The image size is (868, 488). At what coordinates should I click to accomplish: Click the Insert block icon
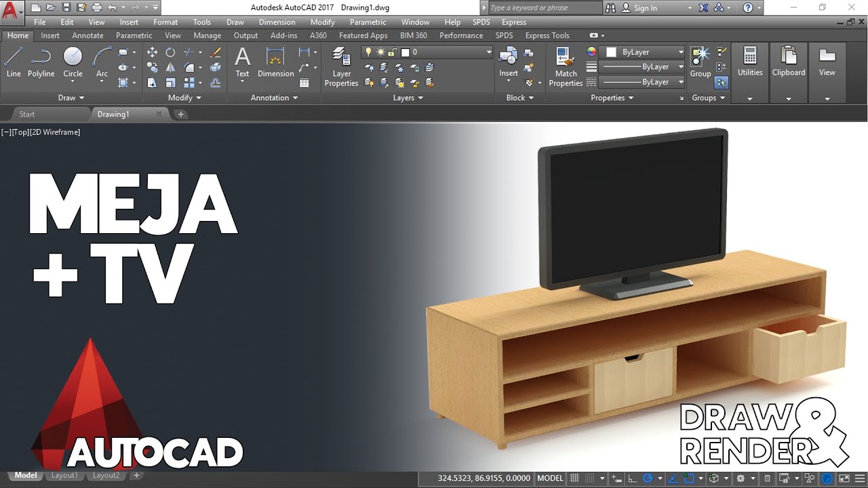509,62
